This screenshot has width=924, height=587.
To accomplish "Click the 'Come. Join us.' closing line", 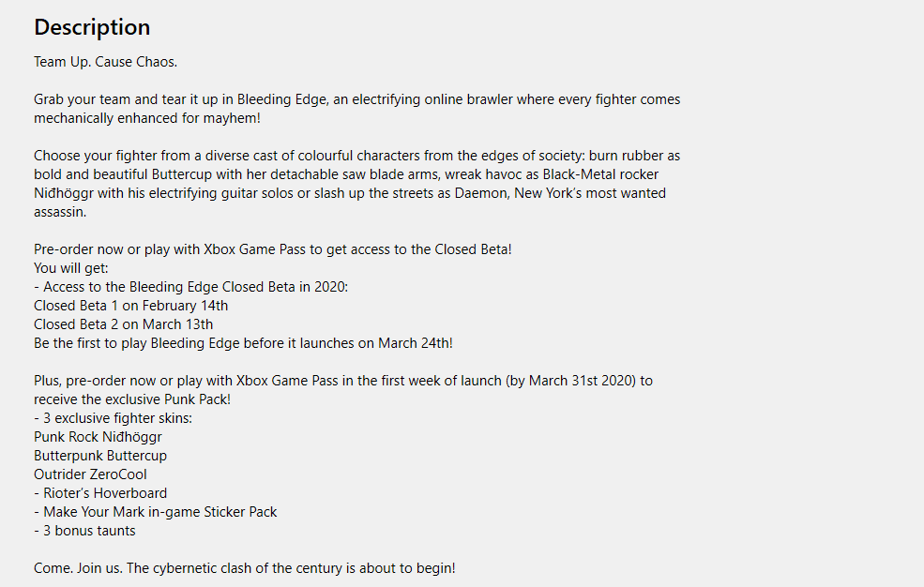I will 245,568.
